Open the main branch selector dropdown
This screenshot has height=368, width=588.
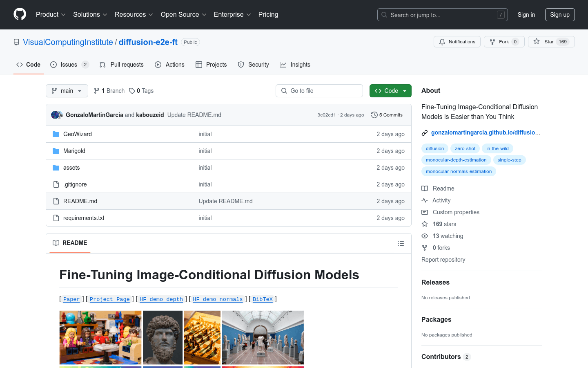[67, 91]
